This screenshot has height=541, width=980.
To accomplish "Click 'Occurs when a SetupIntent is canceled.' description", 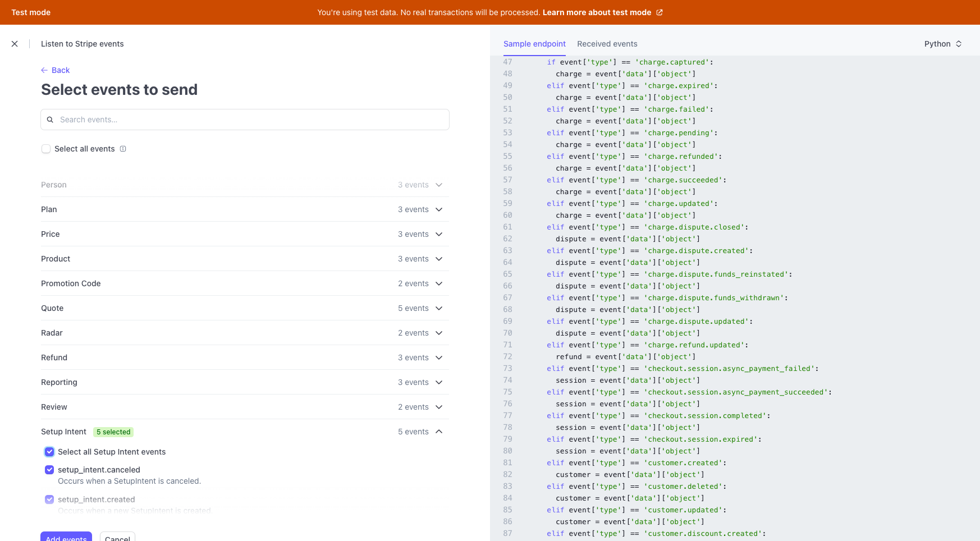I will coord(129,481).
